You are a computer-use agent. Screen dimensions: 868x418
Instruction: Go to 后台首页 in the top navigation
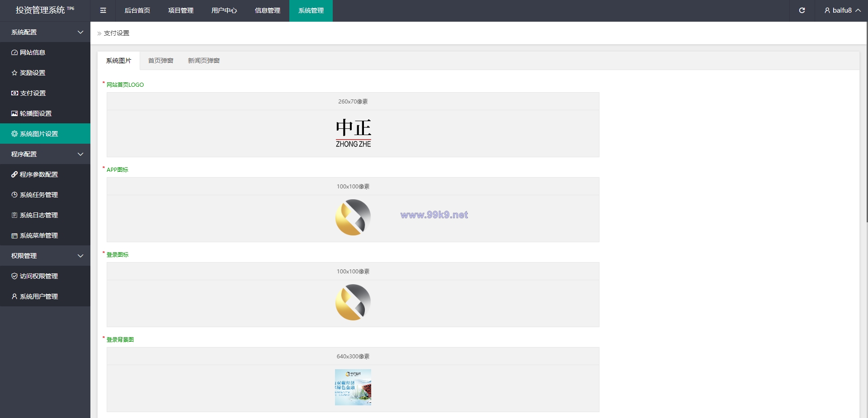(137, 10)
